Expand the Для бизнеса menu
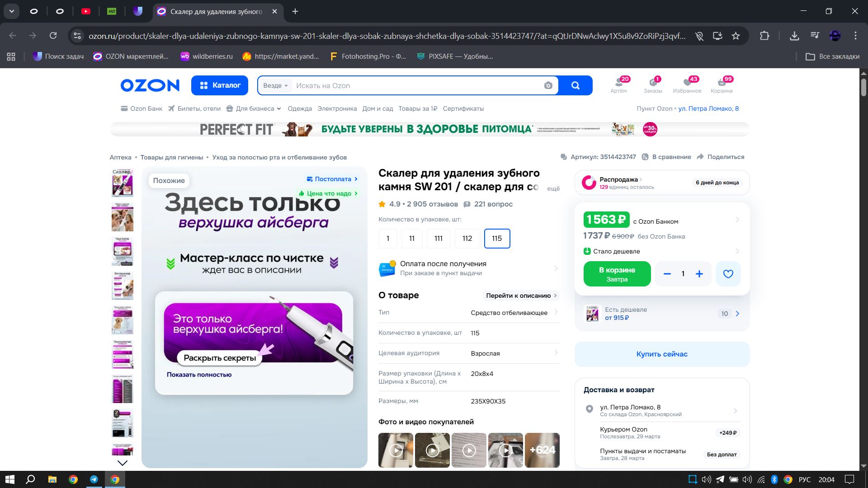 point(254,108)
